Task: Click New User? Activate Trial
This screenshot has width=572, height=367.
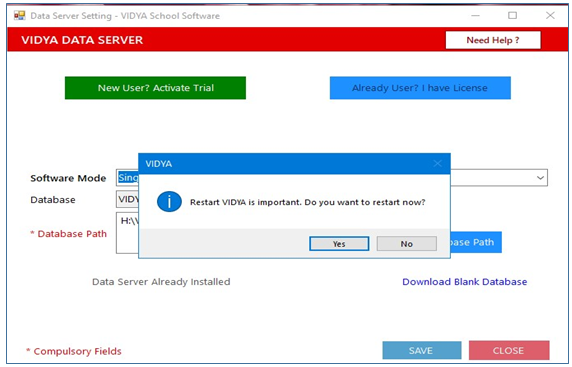Action: tap(155, 88)
